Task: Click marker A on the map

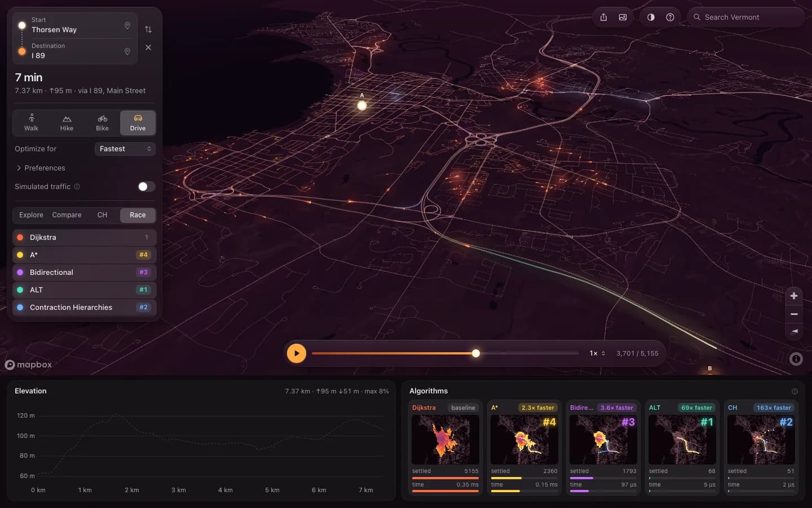Action: coord(362,105)
